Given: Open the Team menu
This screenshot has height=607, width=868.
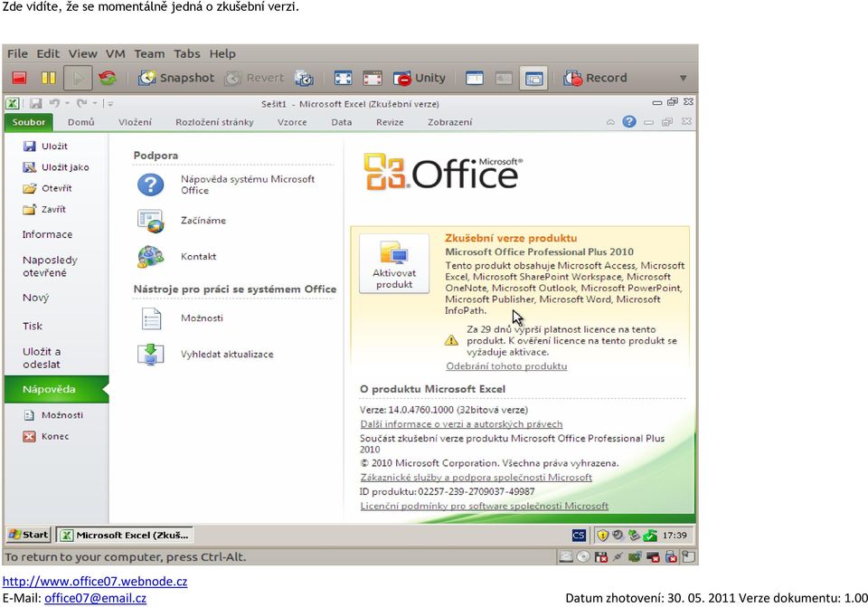Looking at the screenshot, I should pos(149,53).
